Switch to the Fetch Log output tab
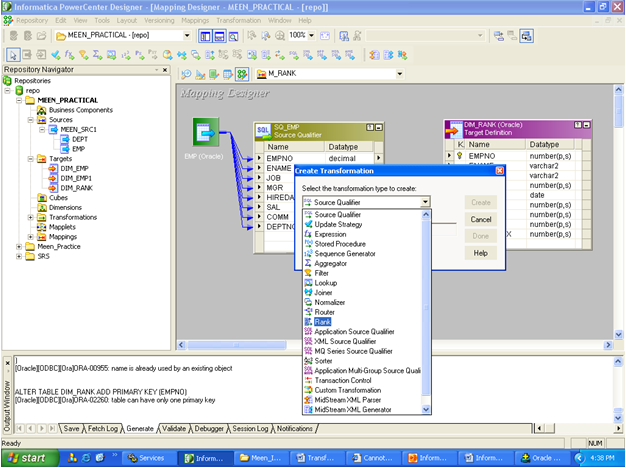The height and width of the screenshot is (468, 626). point(103,428)
